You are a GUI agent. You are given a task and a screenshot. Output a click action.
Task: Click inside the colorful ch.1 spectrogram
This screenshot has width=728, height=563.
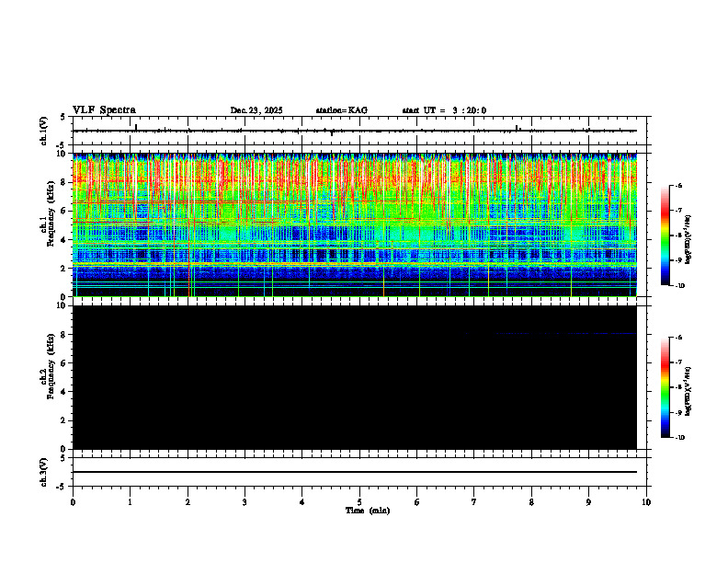click(355, 224)
